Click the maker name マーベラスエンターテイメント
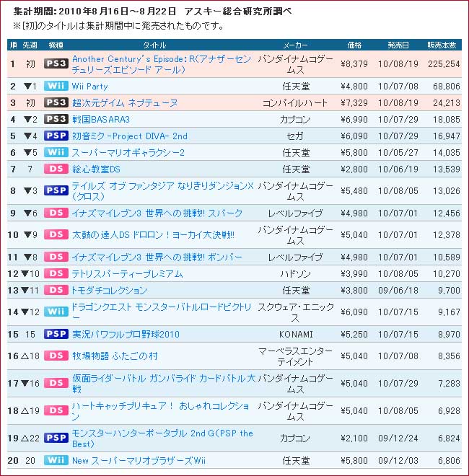 tap(295, 356)
